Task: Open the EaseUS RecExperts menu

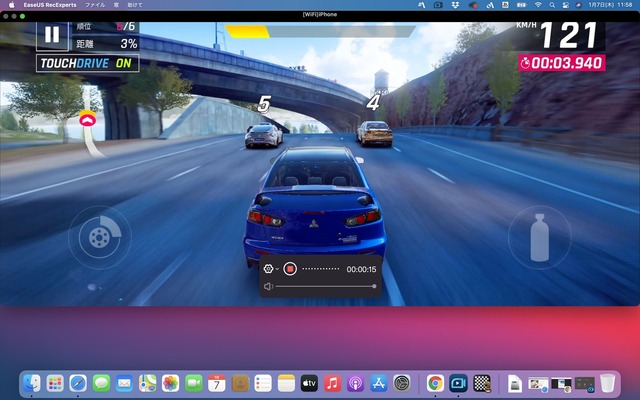Action: (50, 5)
